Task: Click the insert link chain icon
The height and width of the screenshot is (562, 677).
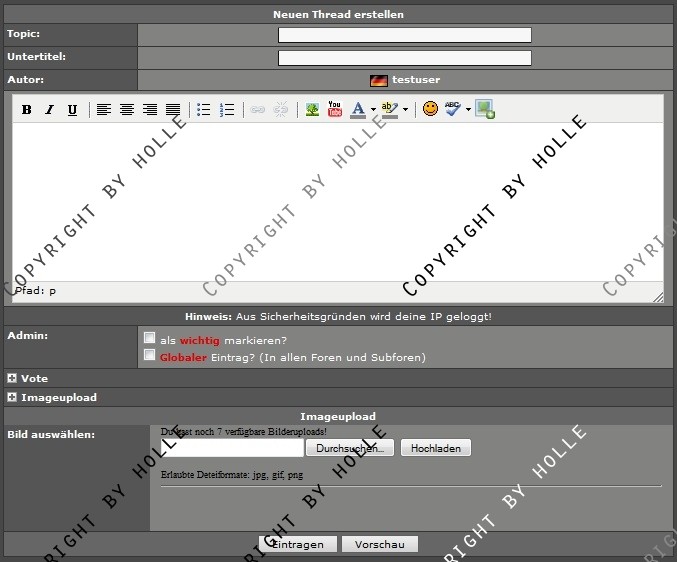Action: click(x=258, y=110)
